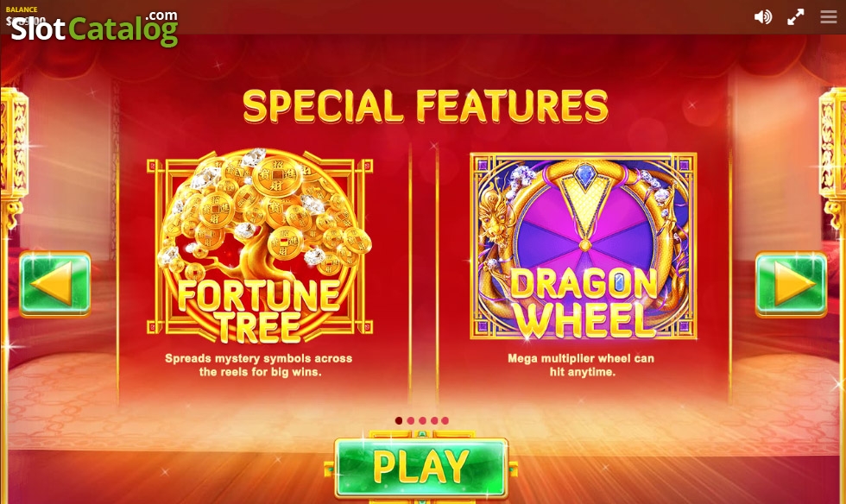Toggle fullscreen mode with arrows icon
Screen dimensions: 846x504
point(795,17)
